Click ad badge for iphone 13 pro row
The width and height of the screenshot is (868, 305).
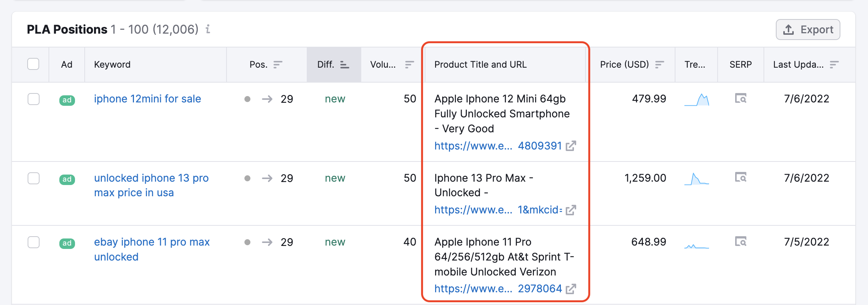click(67, 179)
